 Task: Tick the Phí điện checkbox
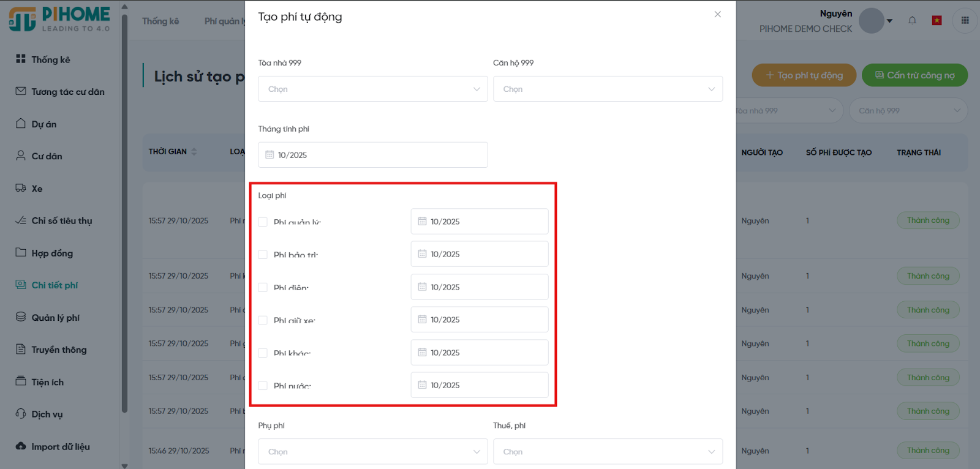(x=263, y=287)
